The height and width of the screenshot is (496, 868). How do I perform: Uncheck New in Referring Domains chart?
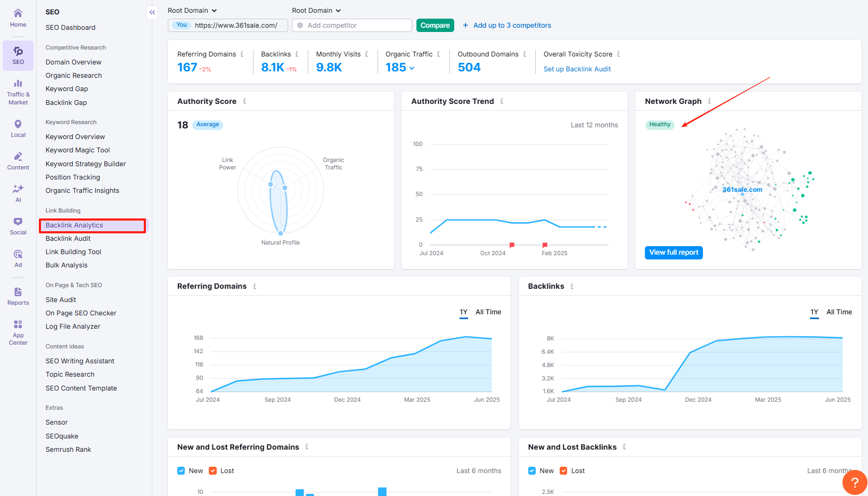181,471
